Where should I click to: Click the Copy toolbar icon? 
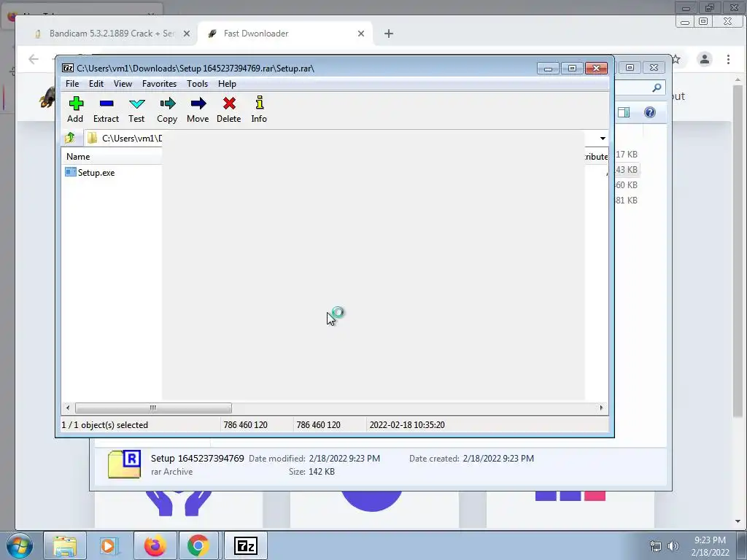coord(167,109)
